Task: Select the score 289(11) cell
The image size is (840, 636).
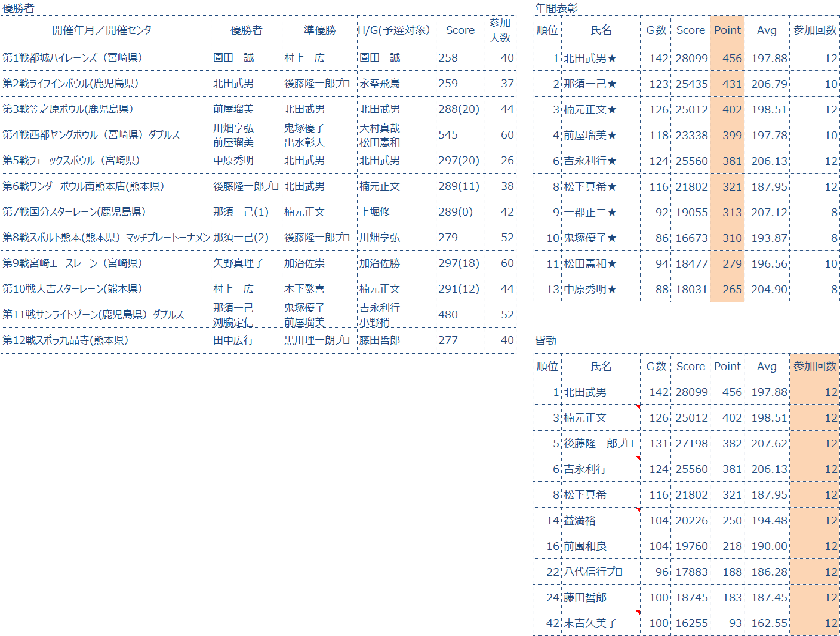Action: 460,186
